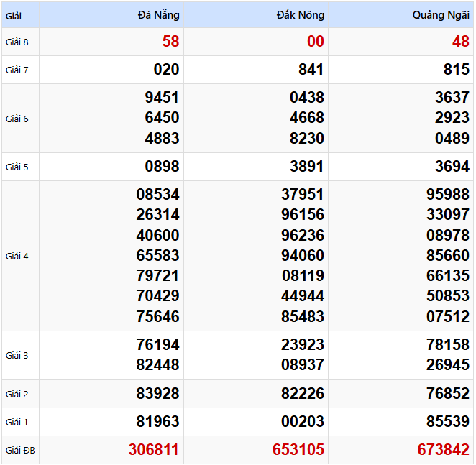476x465 pixels.
Task: Click the Đà Nẵng column header
Action: tap(158, 15)
